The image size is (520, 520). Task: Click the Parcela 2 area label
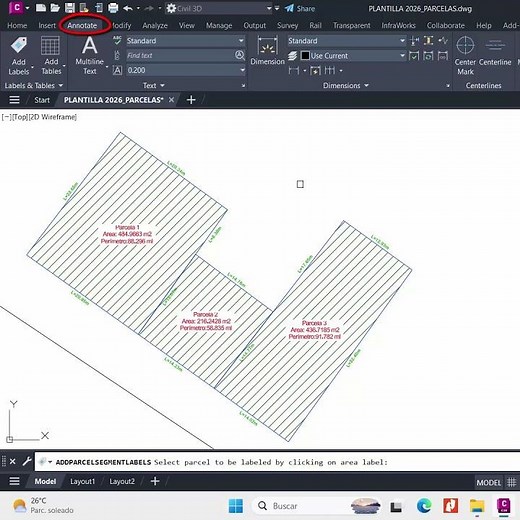(206, 321)
